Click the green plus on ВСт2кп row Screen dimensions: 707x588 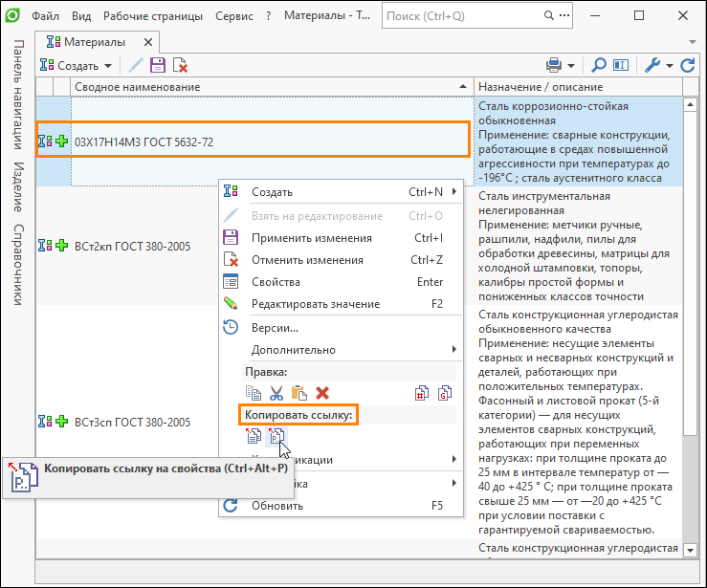coord(62,245)
